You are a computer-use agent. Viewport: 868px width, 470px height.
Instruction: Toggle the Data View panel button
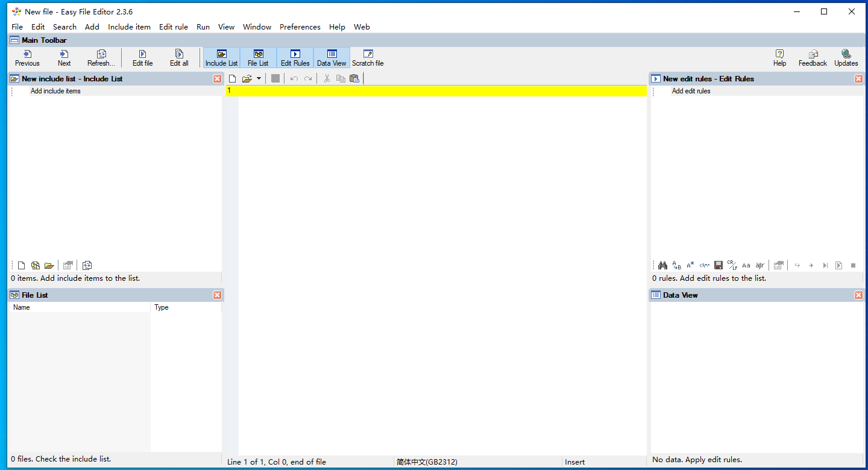(332, 58)
